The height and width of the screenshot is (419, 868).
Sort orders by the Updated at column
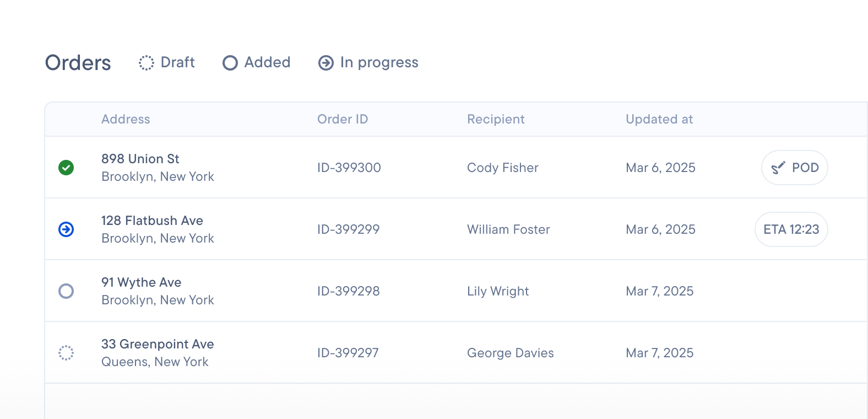coord(659,119)
